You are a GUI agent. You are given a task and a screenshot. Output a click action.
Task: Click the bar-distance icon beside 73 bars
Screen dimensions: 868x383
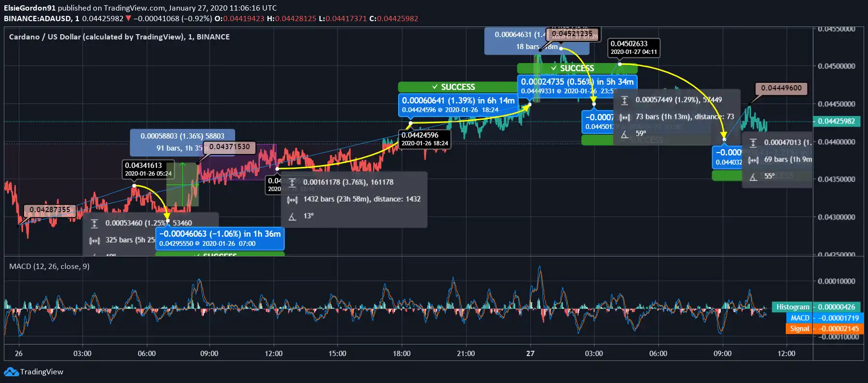(624, 117)
